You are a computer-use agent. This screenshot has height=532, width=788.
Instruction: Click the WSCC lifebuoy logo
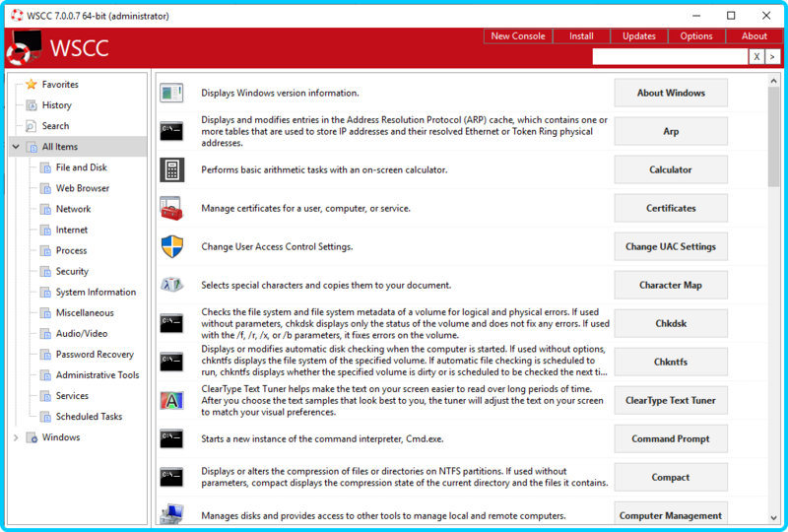point(24,48)
